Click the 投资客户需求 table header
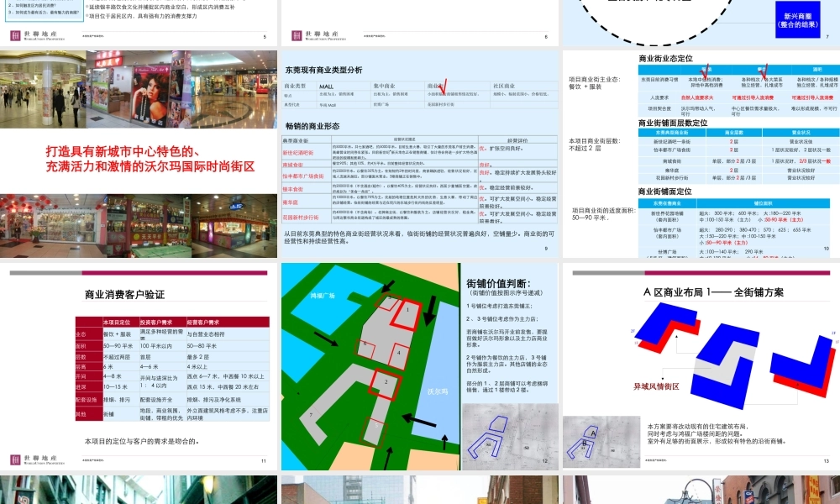Viewport: 840px width, 504px height. point(162,323)
